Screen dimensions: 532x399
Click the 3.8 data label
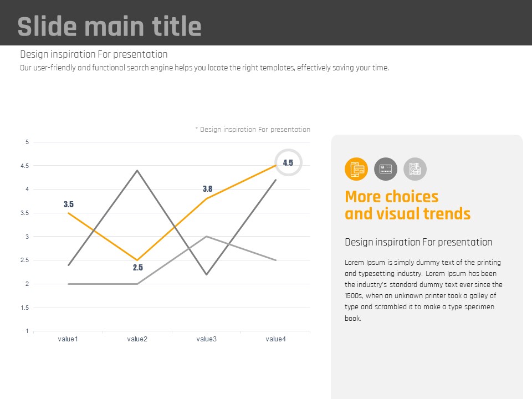click(x=207, y=189)
